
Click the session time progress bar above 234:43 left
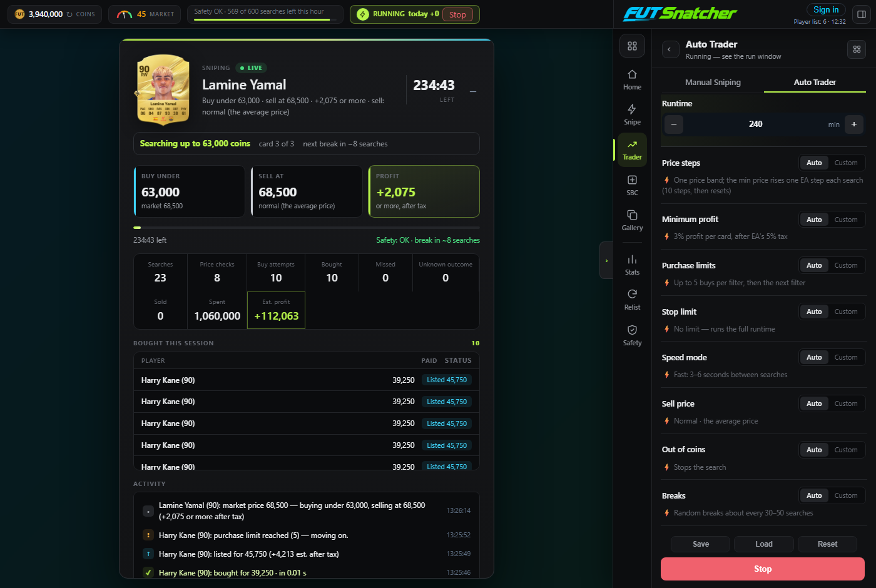pos(307,228)
